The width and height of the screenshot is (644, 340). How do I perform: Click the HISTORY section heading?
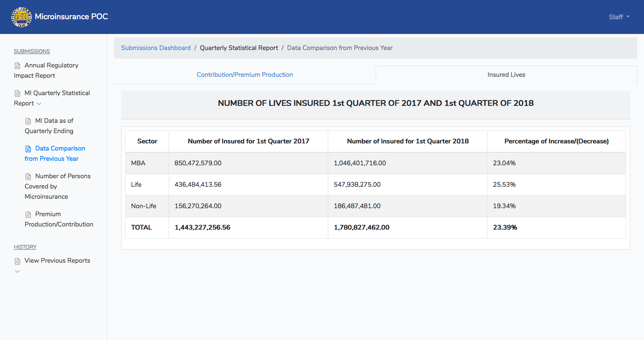[x=25, y=247]
